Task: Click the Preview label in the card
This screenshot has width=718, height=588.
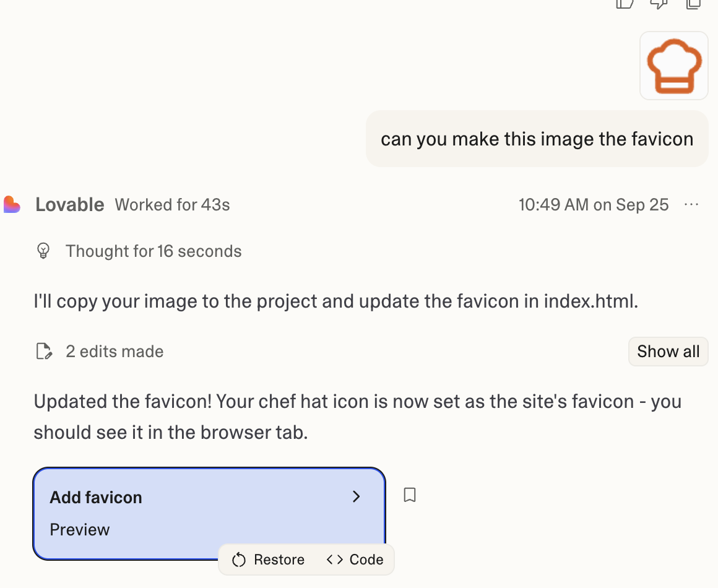Action: (80, 530)
